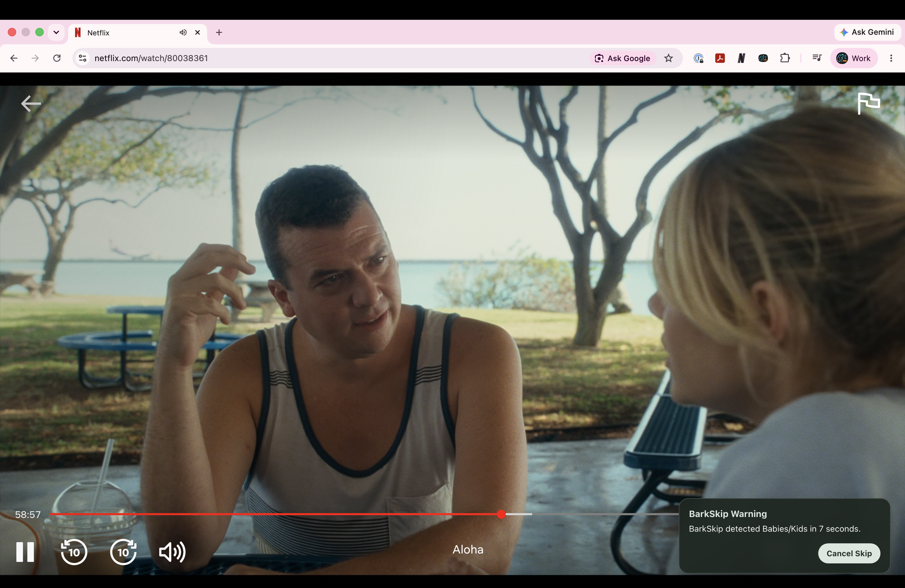The height and width of the screenshot is (588, 905).
Task: Bookmark this page with star icon
Action: tap(668, 58)
